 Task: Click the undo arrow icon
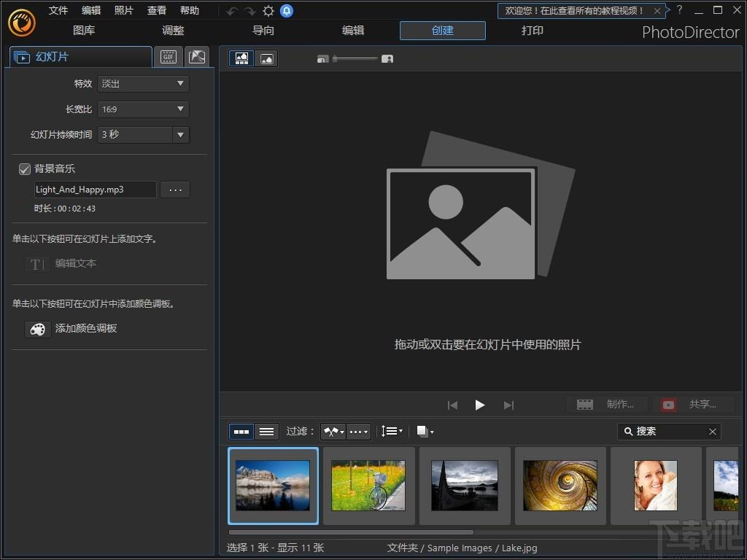232,12
